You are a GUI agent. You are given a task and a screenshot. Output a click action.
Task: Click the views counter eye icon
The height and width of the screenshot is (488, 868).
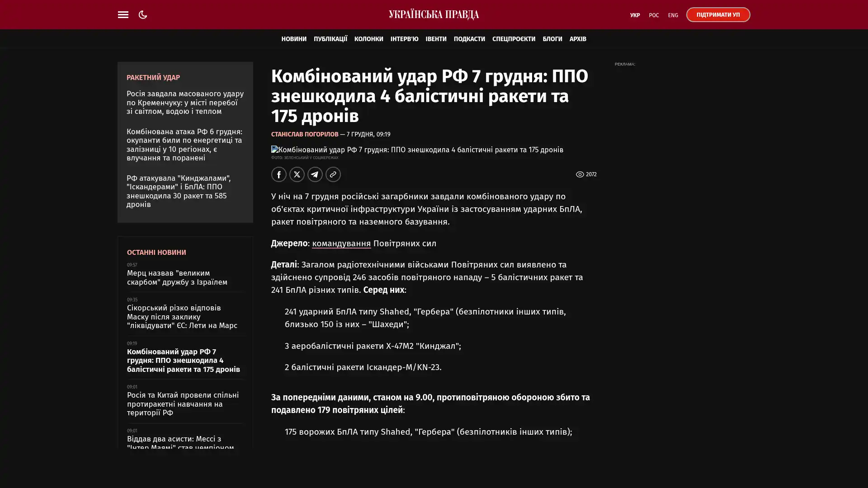(x=580, y=174)
